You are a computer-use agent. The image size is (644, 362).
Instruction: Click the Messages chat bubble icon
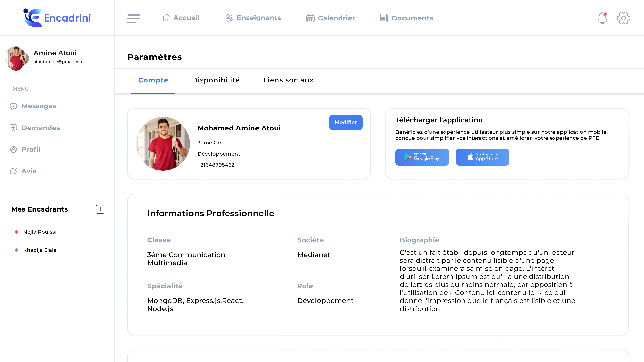pyautogui.click(x=13, y=106)
